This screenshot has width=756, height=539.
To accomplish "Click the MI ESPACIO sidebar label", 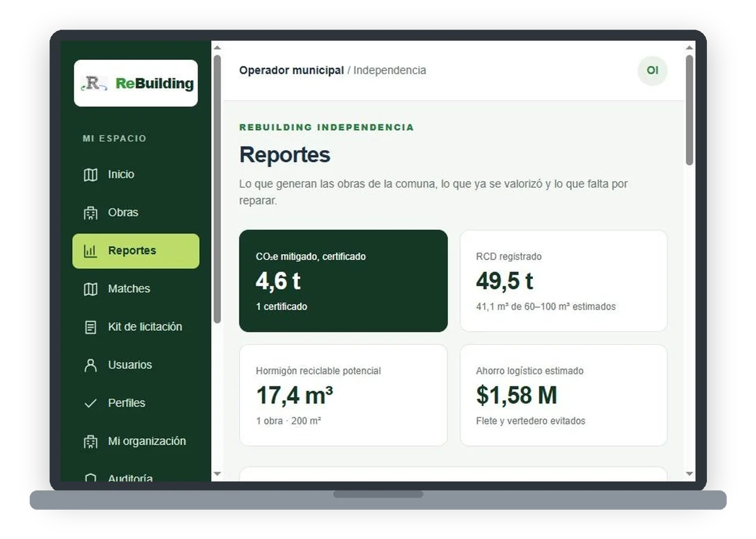I will 115,139.
